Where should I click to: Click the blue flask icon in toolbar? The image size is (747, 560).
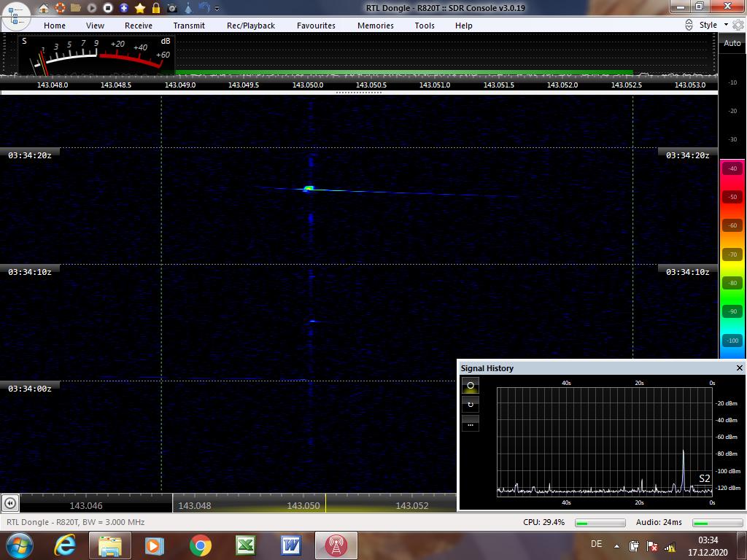point(188,8)
